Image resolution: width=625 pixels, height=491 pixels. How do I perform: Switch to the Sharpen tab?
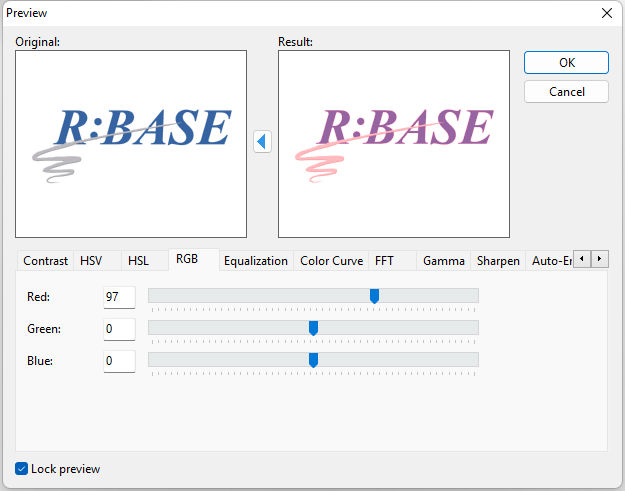tap(498, 261)
